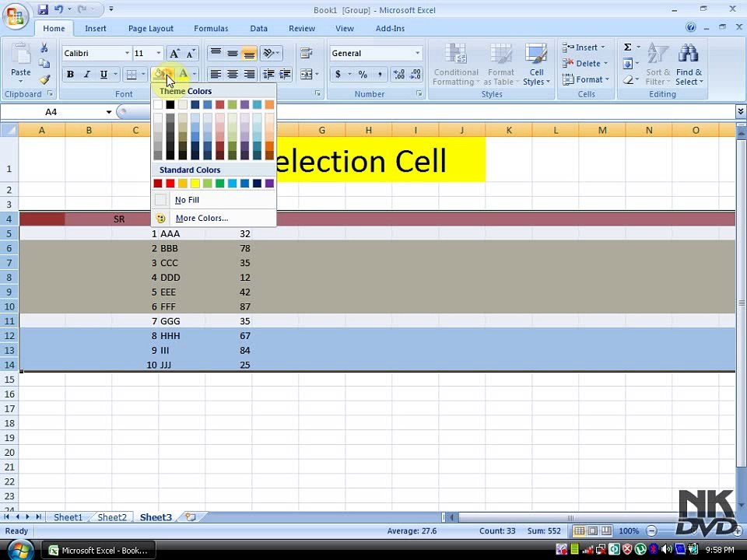Image resolution: width=747 pixels, height=560 pixels.
Task: Click the Insert Worksheet tab icon
Action: [191, 516]
